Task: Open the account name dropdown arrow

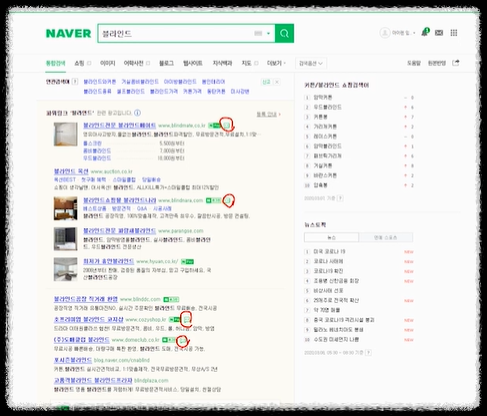Action: (414, 33)
